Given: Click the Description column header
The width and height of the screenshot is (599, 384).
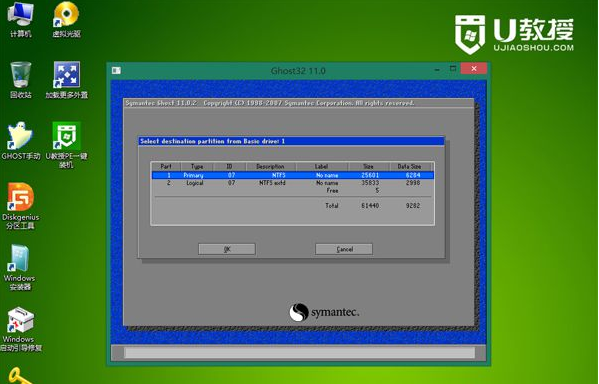Looking at the screenshot, I should (270, 167).
